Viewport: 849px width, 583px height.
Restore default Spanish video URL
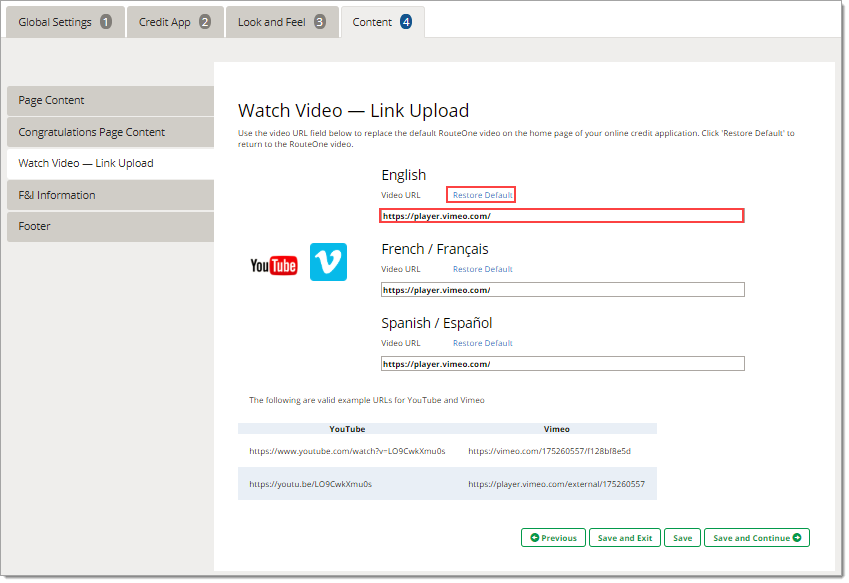(x=482, y=343)
